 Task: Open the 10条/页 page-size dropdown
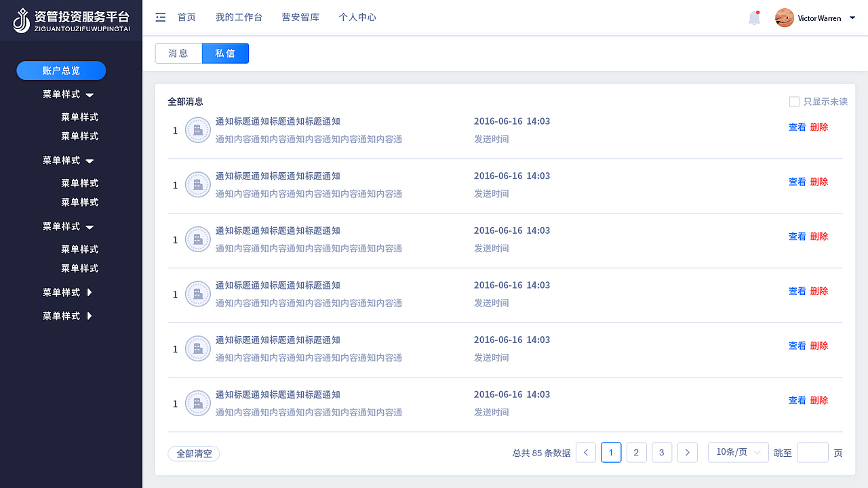point(738,452)
